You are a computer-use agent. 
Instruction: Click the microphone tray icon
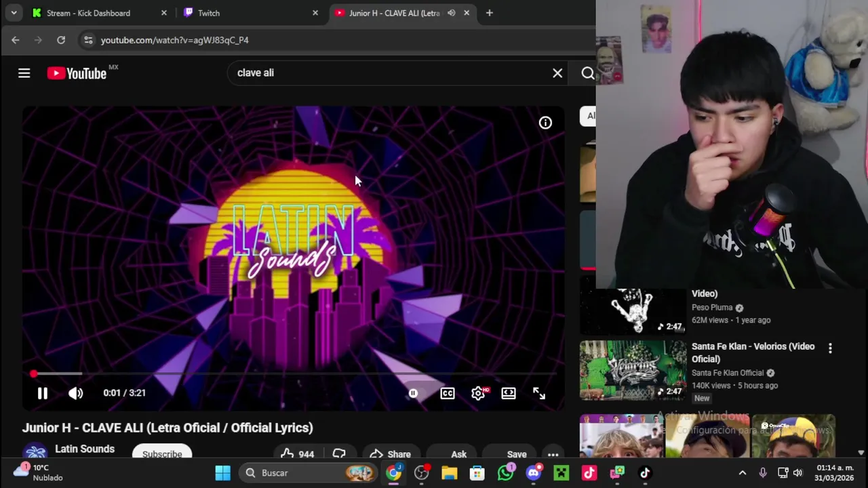763,473
